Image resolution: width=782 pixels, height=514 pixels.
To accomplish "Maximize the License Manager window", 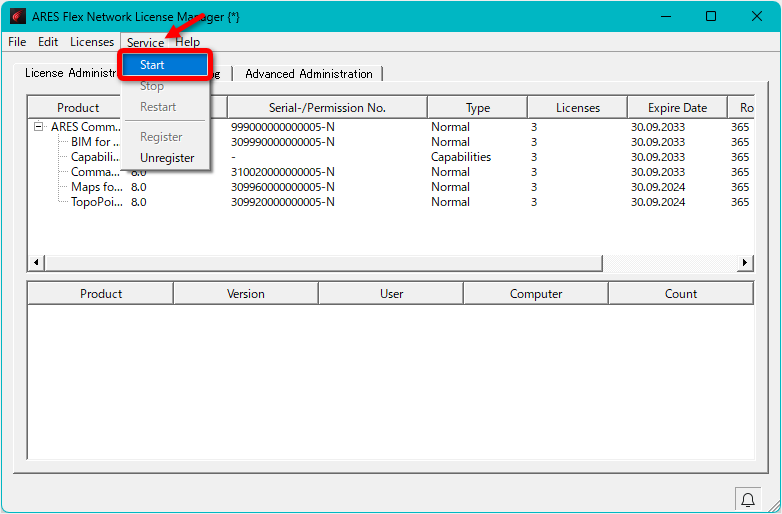I will click(711, 16).
